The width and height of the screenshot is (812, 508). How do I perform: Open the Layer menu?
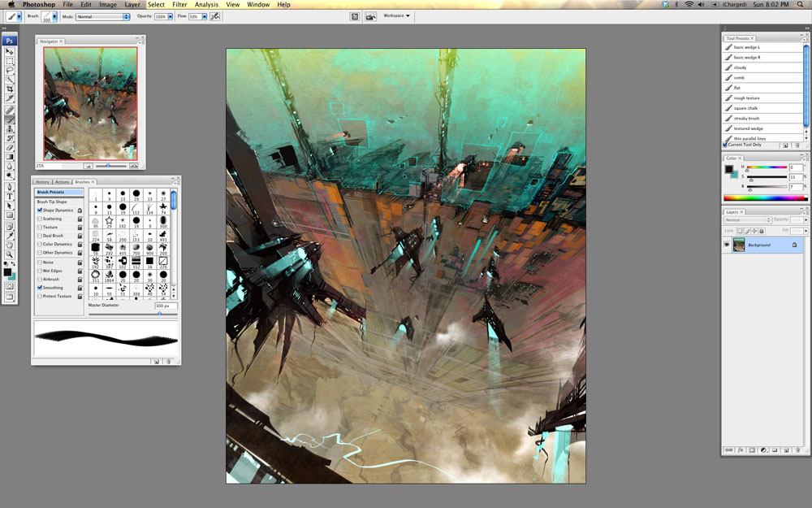point(132,4)
